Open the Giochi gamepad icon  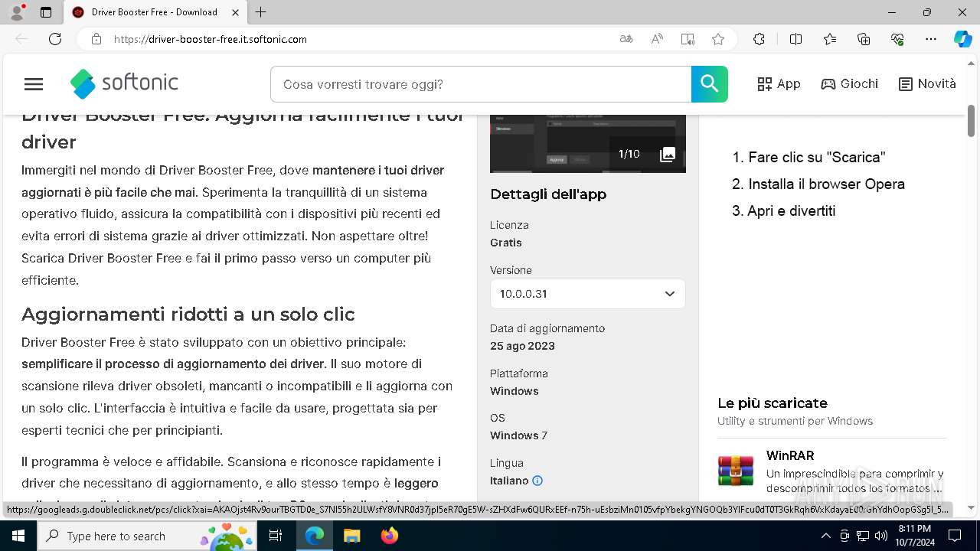pyautogui.click(x=828, y=84)
